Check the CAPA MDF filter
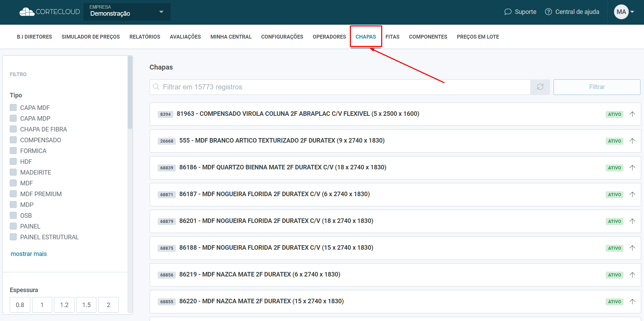Image resolution: width=644 pixels, height=321 pixels. pyautogui.click(x=13, y=107)
